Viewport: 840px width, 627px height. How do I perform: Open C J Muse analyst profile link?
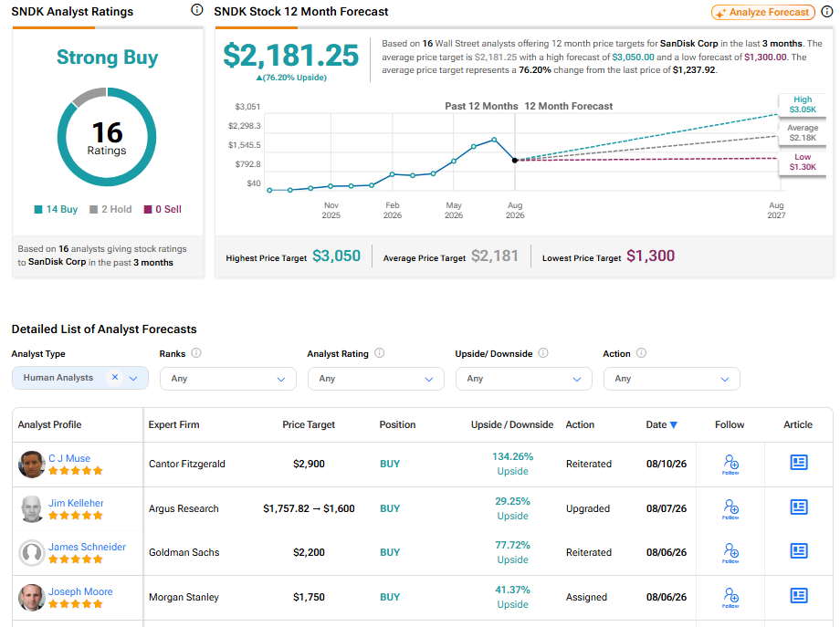[69, 458]
